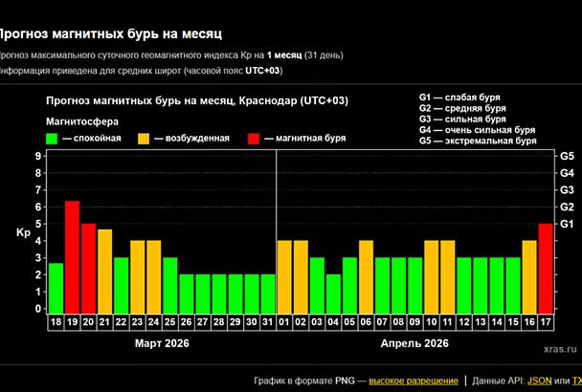Click the tall red bar for March 19
Viewport: 582px width, 392px height.
(72, 256)
